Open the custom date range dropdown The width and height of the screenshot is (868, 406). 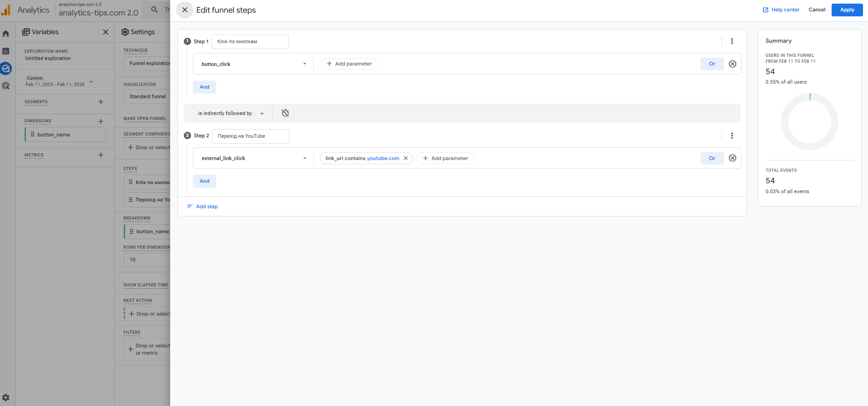(x=59, y=81)
